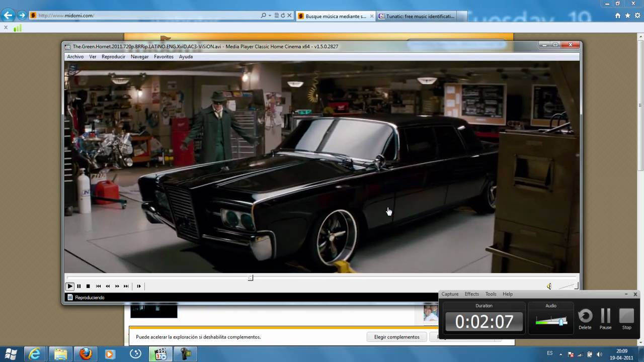Open Internet Explorer Favorites star
This screenshot has width=644, height=362.
[x=627, y=16]
